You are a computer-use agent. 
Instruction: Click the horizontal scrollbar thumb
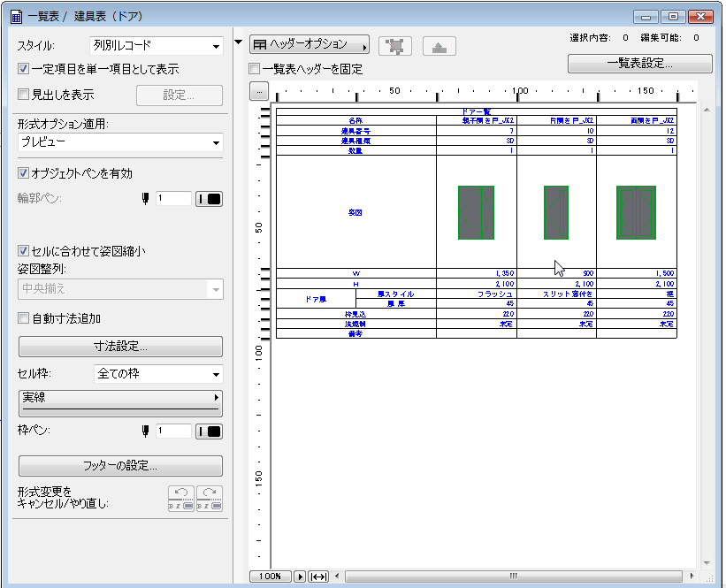[514, 577]
